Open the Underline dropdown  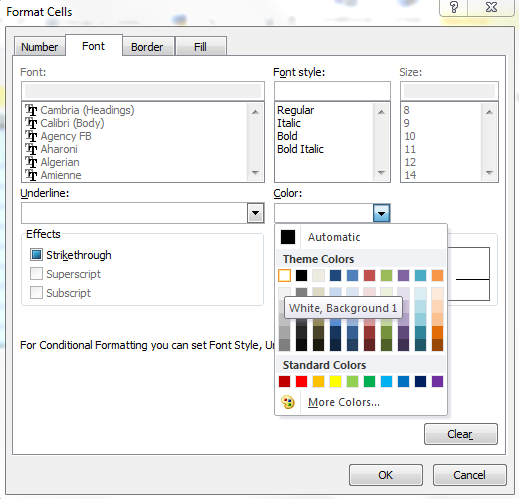coord(255,213)
